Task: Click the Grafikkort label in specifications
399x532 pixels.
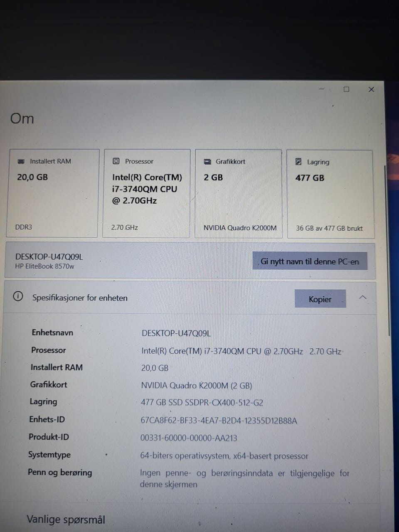Action: tap(49, 384)
